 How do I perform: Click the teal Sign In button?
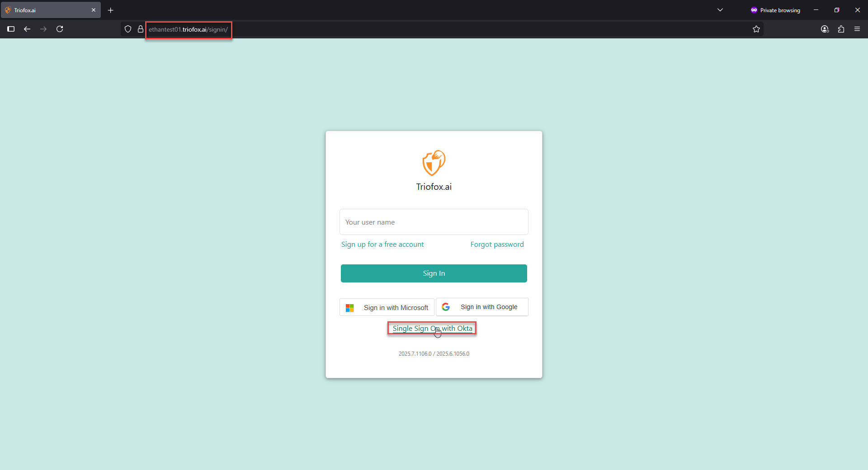(434, 273)
